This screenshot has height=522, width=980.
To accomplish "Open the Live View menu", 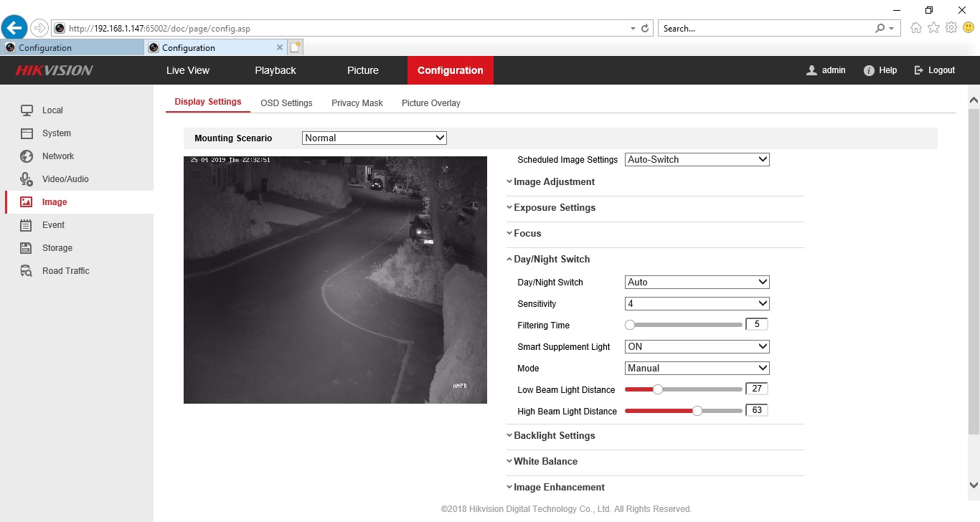I will click(188, 70).
